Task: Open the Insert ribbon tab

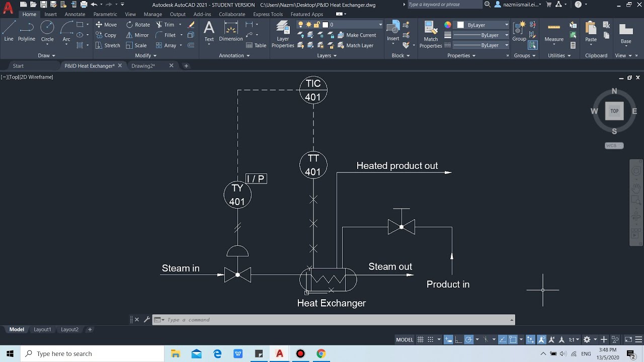Action: [50, 14]
